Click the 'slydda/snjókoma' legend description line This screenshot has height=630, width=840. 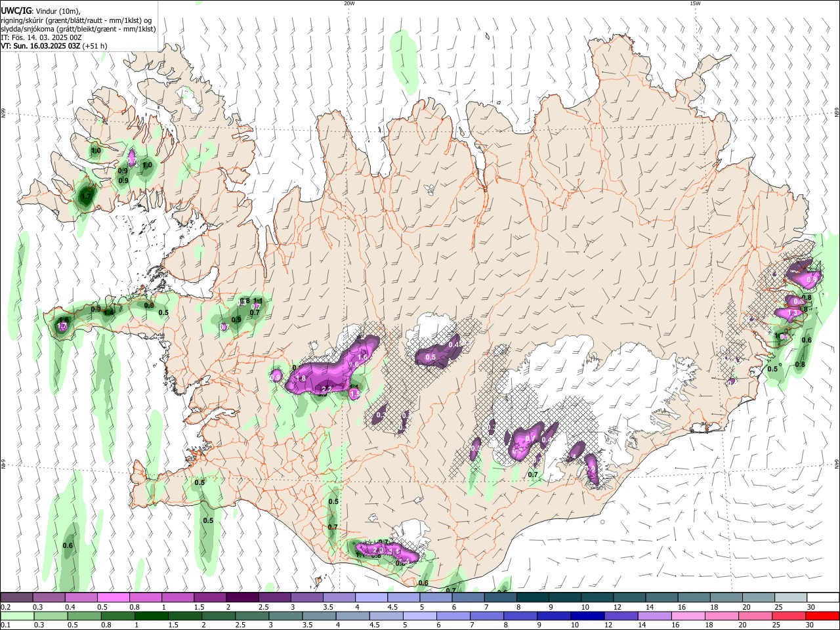click(78, 29)
